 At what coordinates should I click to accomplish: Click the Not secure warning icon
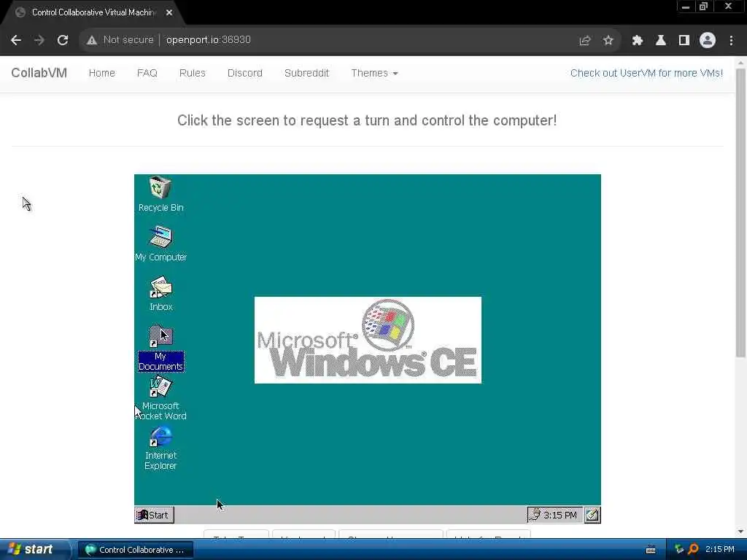click(x=92, y=40)
